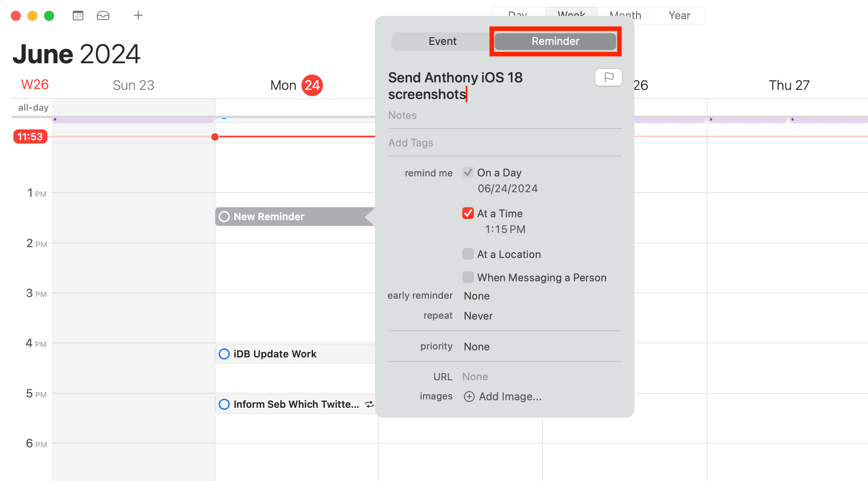Complete the iDB Update Work reminder circle
This screenshot has width=868, height=481.
pyautogui.click(x=224, y=354)
